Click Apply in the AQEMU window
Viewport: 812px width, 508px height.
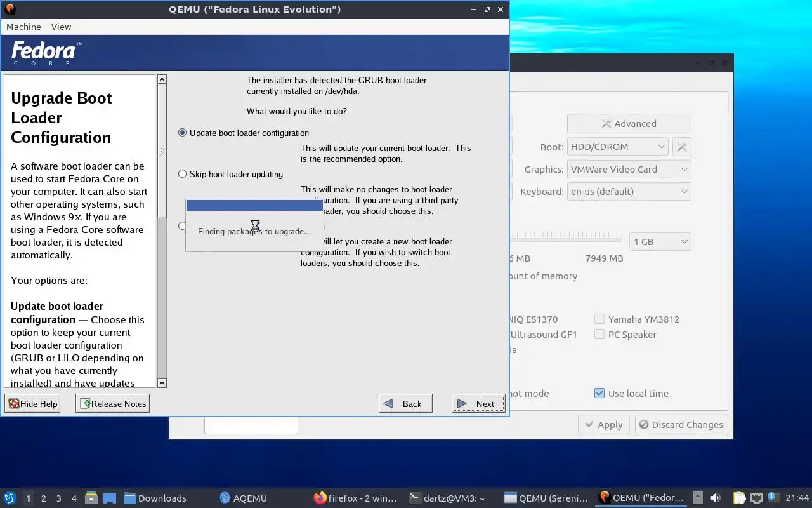603,425
